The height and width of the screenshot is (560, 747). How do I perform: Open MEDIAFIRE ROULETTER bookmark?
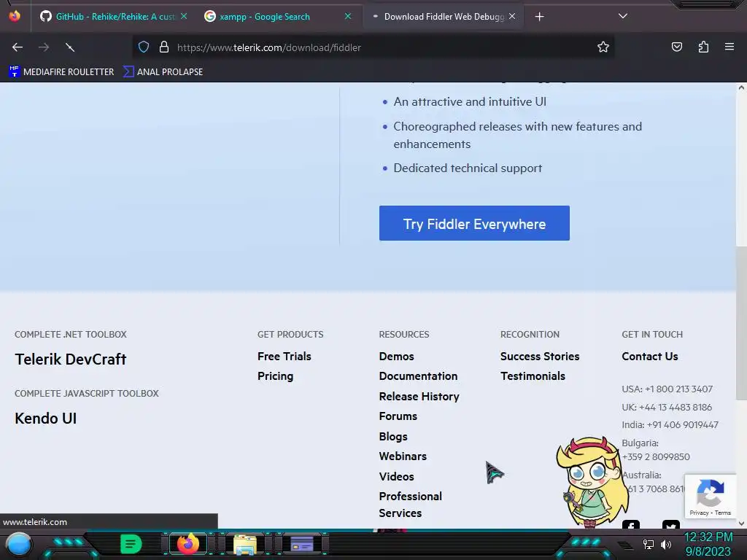61,72
